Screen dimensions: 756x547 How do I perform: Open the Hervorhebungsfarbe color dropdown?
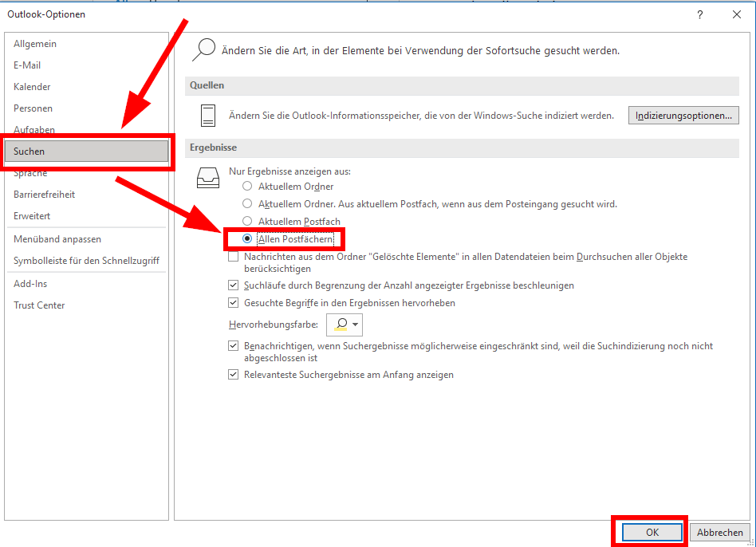click(x=345, y=325)
